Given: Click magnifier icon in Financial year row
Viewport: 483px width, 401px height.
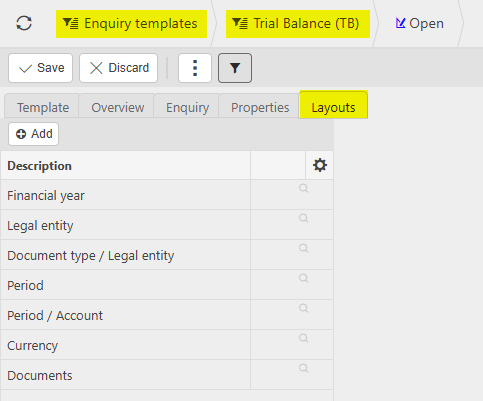Looking at the screenshot, I should (303, 188).
